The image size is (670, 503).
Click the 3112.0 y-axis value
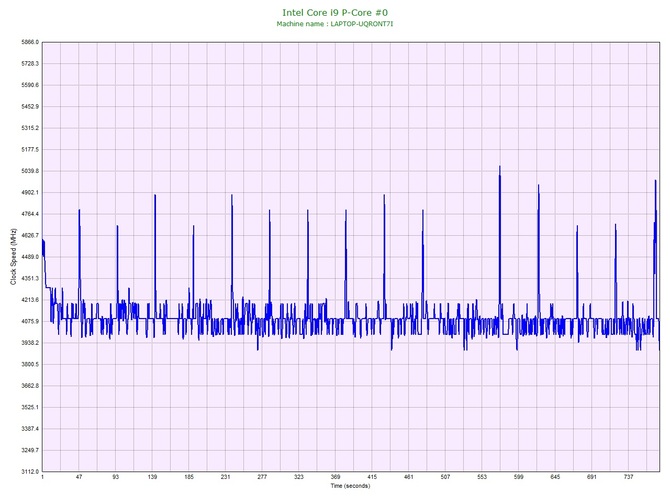click(30, 472)
